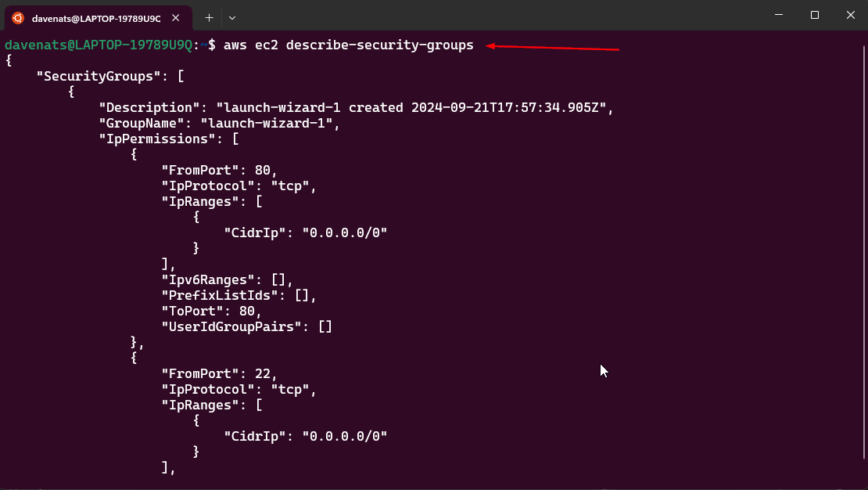868x490 pixels.
Task: Click the "FromPort": 80 line
Action: click(x=219, y=171)
